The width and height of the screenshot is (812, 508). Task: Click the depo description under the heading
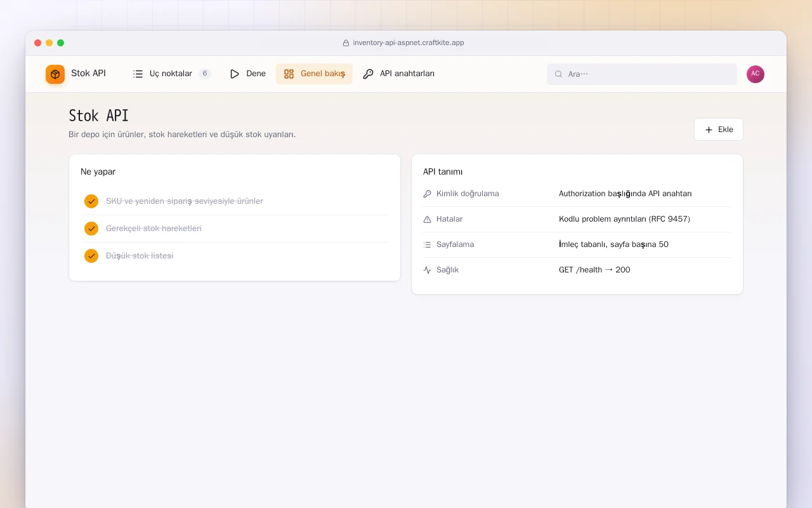[182, 135]
